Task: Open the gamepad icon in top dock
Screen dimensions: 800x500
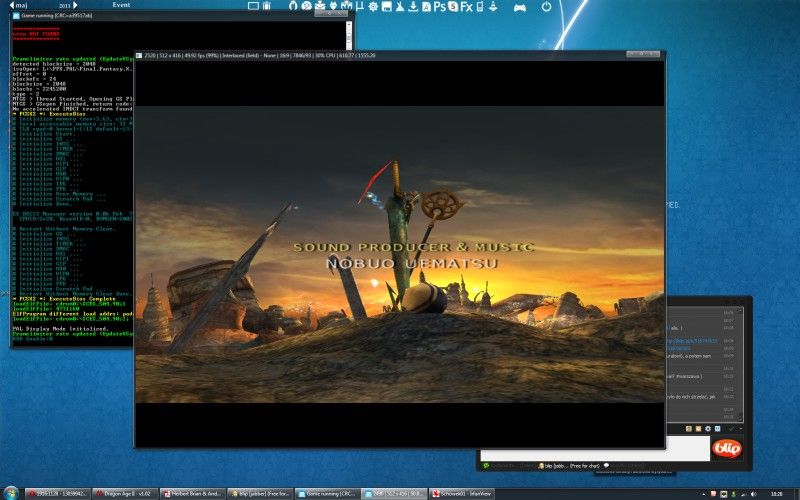Action: [519, 7]
